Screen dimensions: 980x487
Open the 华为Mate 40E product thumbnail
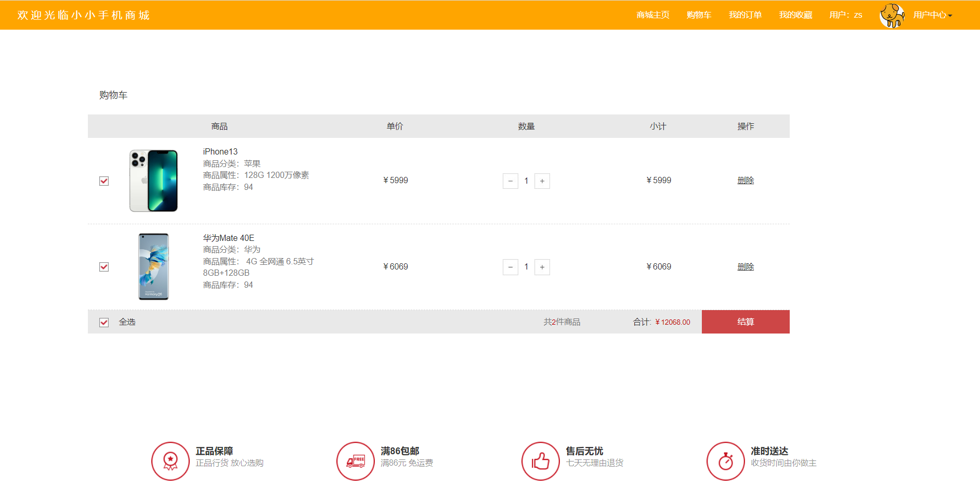(153, 266)
